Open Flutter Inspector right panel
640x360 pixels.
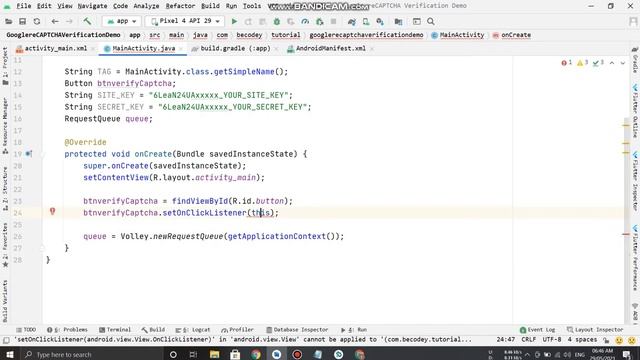635,181
